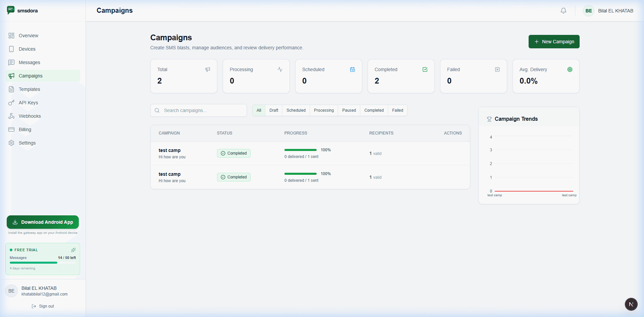Click the Sign out link
This screenshot has height=317, width=644.
[x=43, y=306]
